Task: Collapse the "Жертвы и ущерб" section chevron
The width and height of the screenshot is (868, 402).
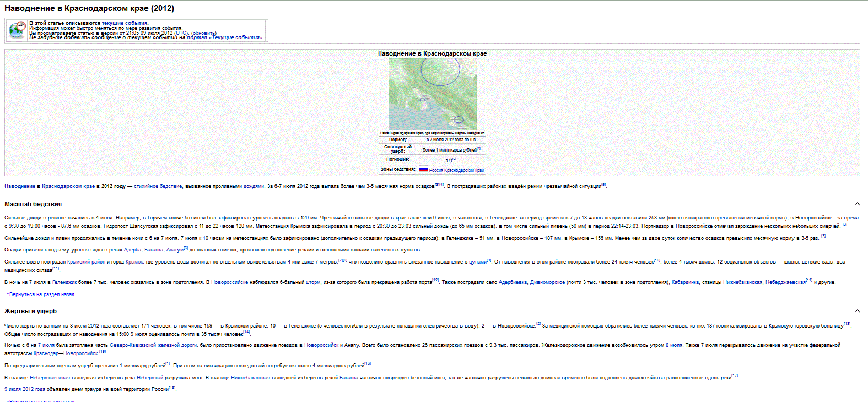Action: click(x=857, y=311)
